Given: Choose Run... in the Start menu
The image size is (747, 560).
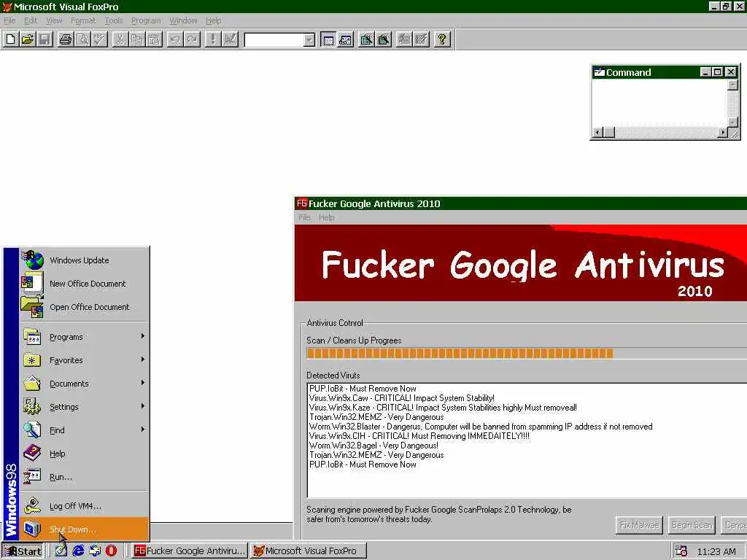Looking at the screenshot, I should [x=84, y=477].
